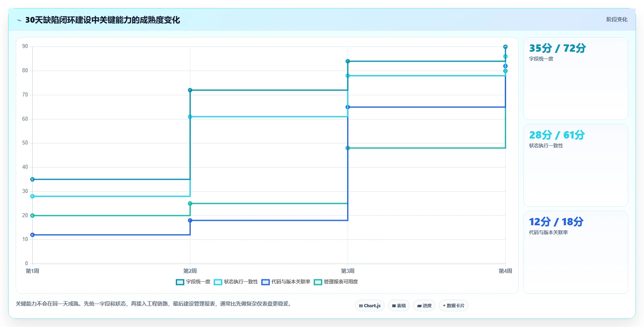Click the Chart.js chip in the footer
The image size is (644, 327).
370,306
